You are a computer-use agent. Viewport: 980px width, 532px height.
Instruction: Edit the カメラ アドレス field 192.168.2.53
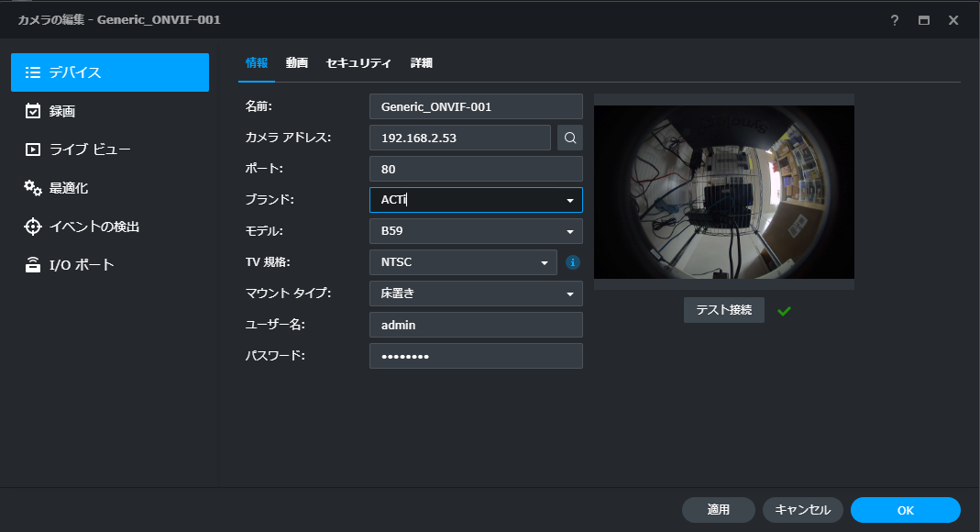click(460, 138)
